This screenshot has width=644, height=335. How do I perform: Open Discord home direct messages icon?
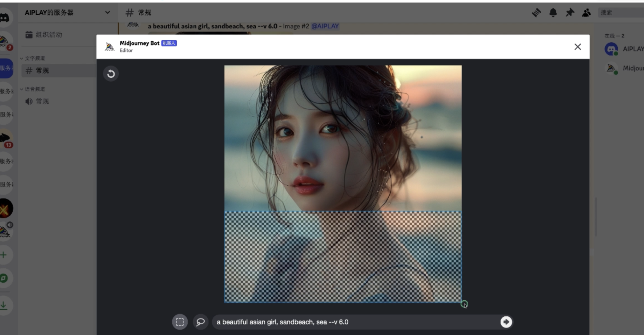tap(5, 18)
